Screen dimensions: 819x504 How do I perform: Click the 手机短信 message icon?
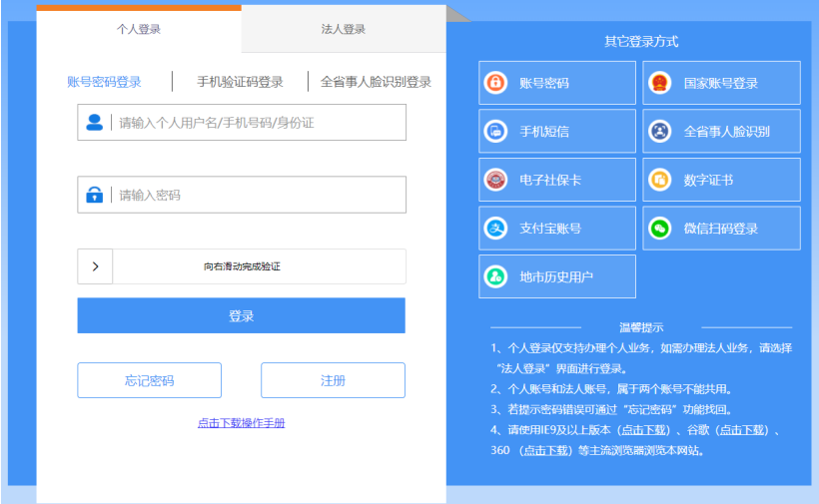pyautogui.click(x=495, y=131)
